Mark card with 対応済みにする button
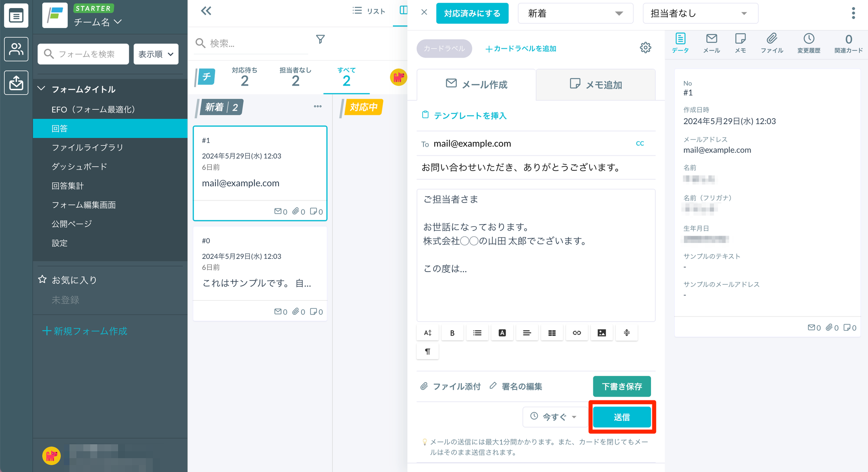The image size is (868, 472). tap(472, 14)
